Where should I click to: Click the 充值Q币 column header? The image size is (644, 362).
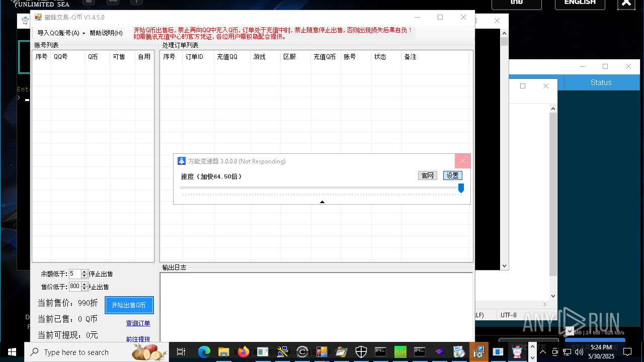pos(326,57)
